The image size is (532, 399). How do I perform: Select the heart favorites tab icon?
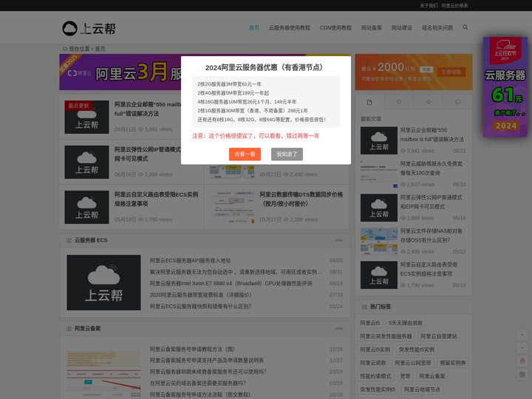399,102
